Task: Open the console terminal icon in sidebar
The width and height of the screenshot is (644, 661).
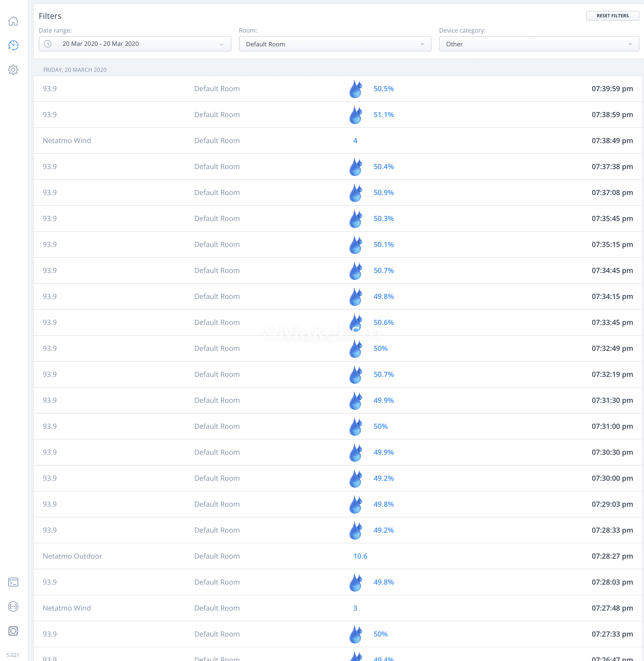Action: tap(13, 582)
